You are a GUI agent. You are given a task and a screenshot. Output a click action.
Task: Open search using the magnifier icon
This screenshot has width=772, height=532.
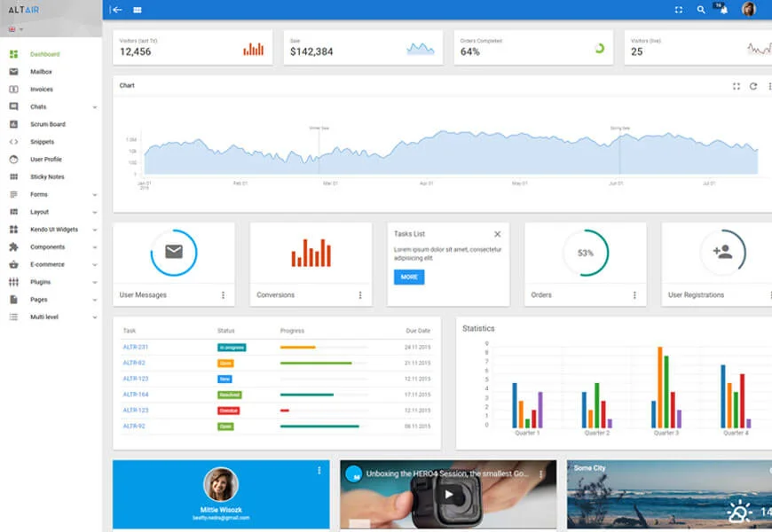coord(701,10)
